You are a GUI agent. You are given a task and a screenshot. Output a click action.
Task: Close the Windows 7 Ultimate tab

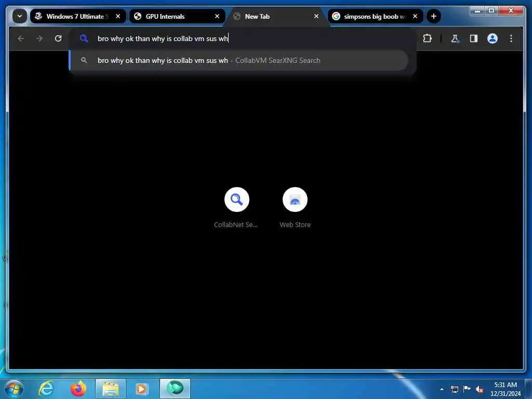[118, 16]
